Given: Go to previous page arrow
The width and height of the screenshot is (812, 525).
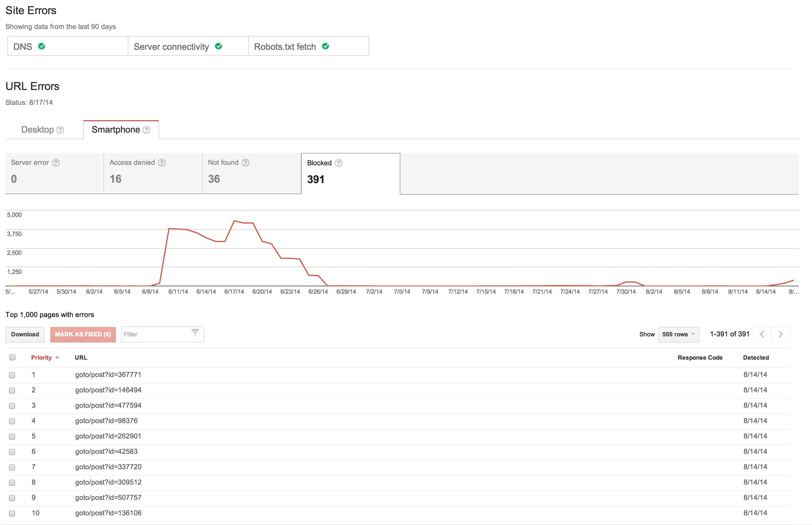Looking at the screenshot, I should click(x=762, y=334).
